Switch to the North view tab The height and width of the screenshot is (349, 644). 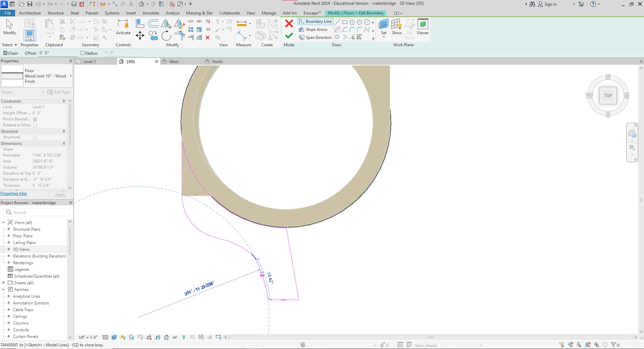[217, 62]
